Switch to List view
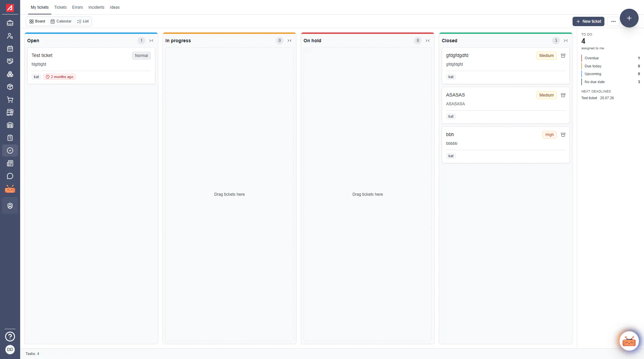This screenshot has width=644, height=359. pos(83,21)
